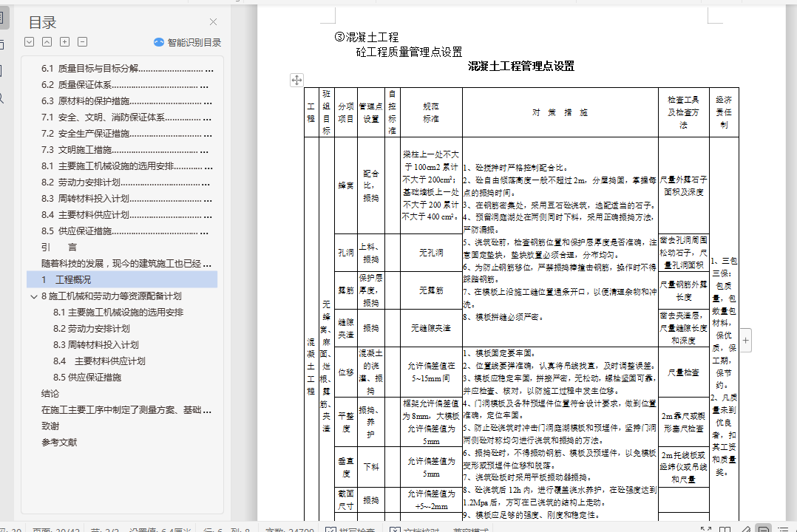Screen dimensions: 797x532
Task: Click header cell 检查工具及检查方法
Action: click(684, 112)
